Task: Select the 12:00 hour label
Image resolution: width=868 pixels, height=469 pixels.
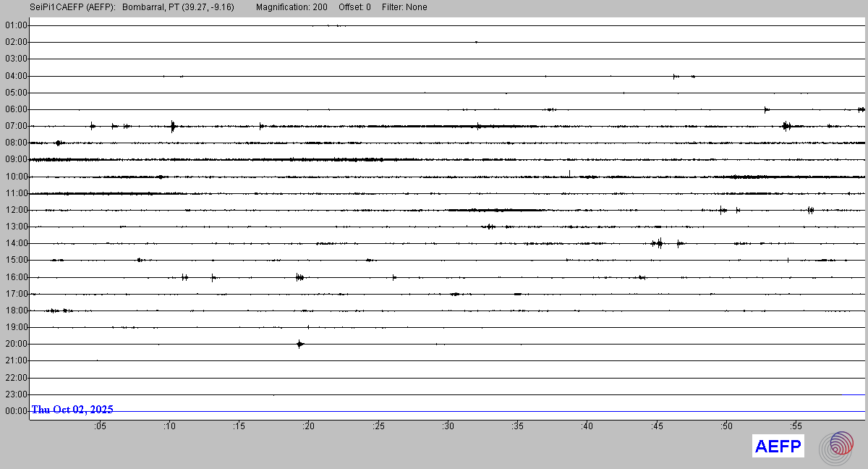Action: (16, 210)
